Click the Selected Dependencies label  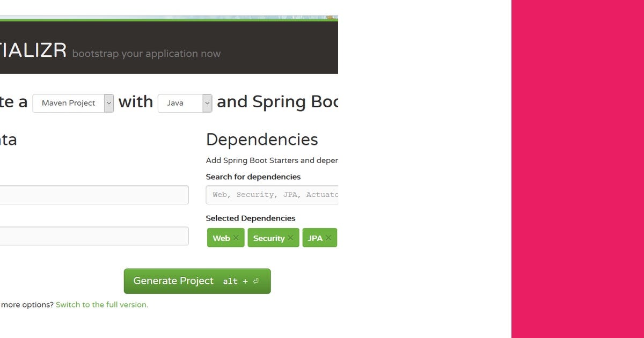pyautogui.click(x=250, y=218)
